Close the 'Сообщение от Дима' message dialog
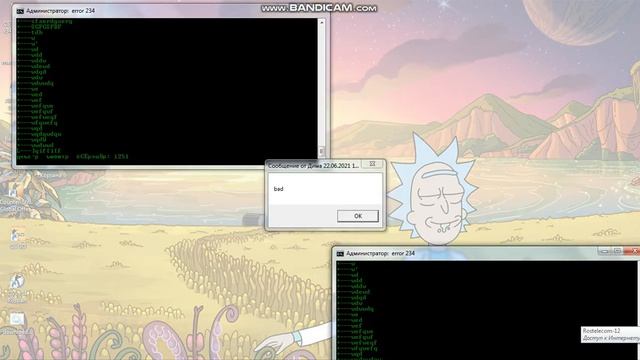 pyautogui.click(x=372, y=164)
